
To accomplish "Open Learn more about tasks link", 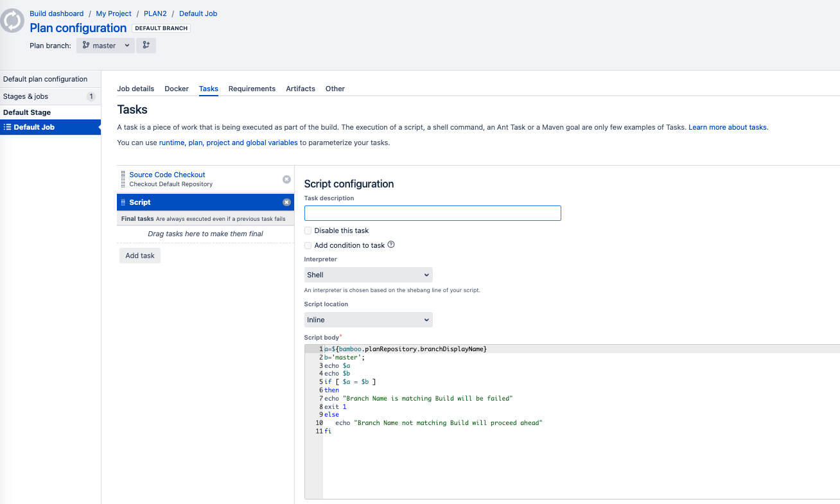I will [x=728, y=127].
